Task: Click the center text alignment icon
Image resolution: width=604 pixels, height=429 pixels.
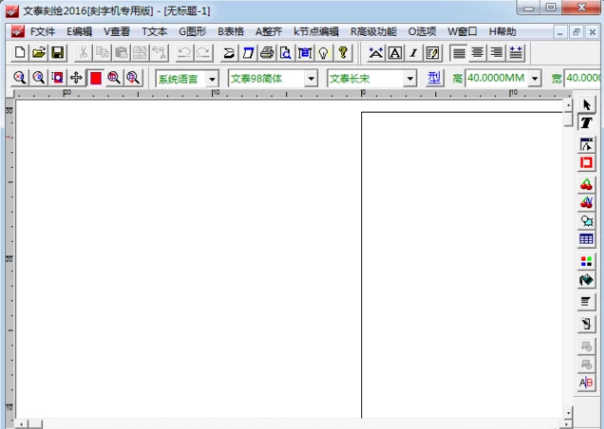Action: click(477, 52)
